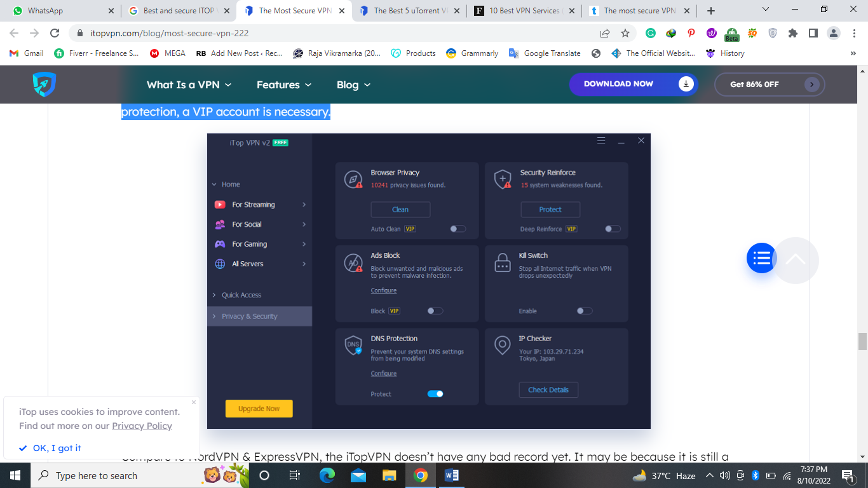Open the Grammarly extension icon
The image size is (868, 488).
[651, 33]
